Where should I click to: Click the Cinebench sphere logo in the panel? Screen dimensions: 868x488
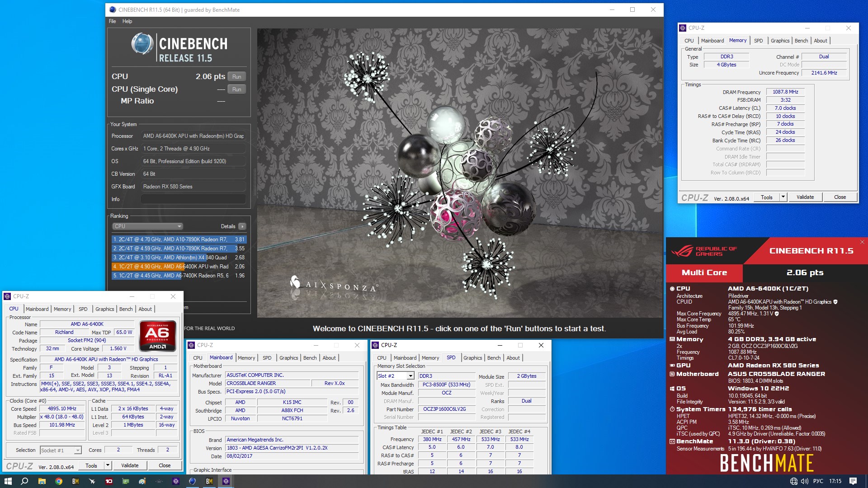(142, 44)
